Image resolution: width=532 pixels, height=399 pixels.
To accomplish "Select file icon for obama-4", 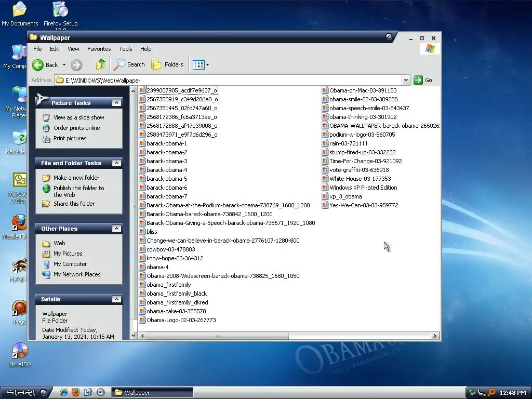I will [x=142, y=267].
